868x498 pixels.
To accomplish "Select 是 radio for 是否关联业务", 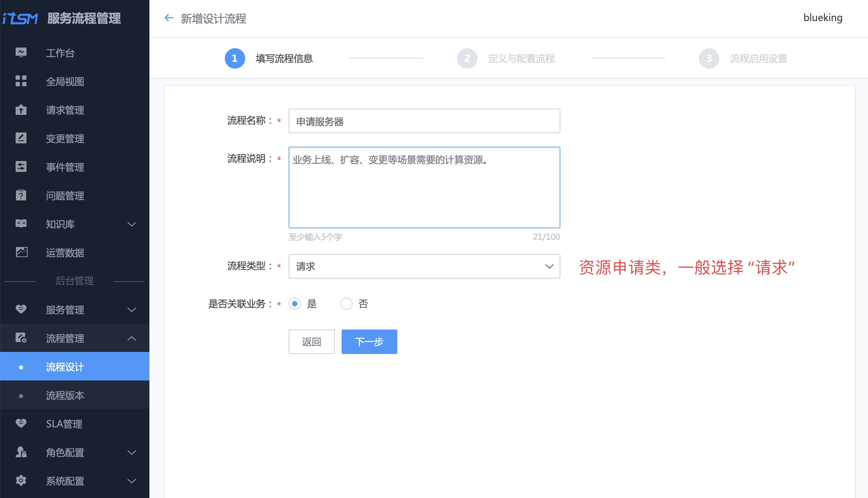I will pos(295,304).
